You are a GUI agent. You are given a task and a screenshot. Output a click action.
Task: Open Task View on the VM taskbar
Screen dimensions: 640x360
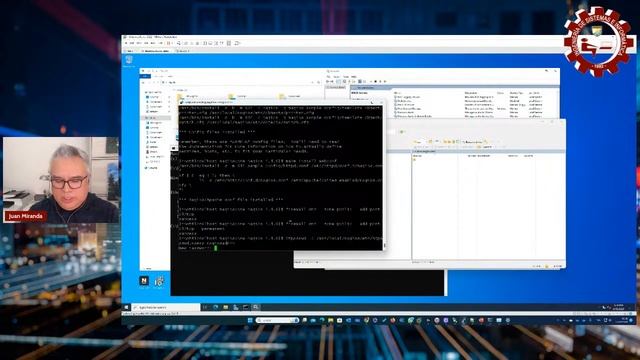pyautogui.click(x=205, y=307)
